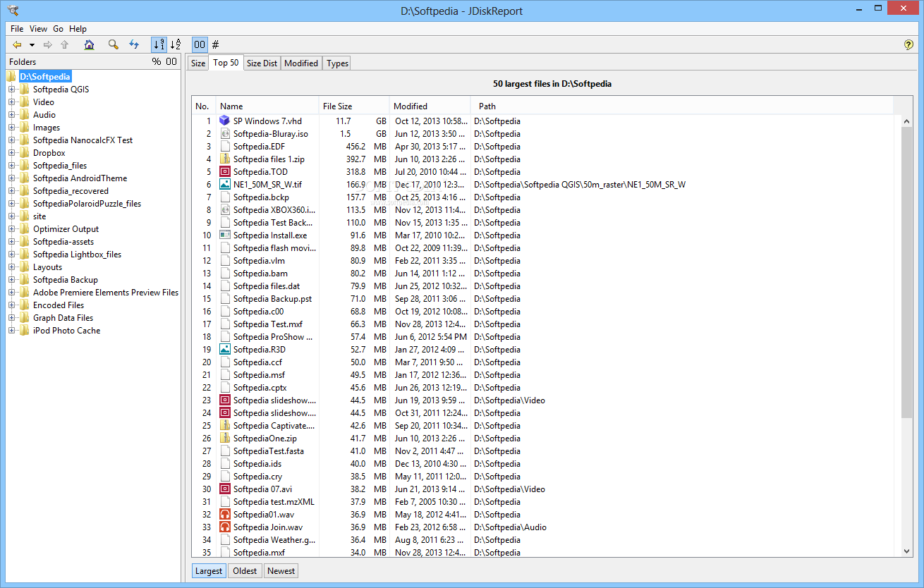Expand the iPod Photo Cache folder
The width and height of the screenshot is (924, 588).
(11, 331)
